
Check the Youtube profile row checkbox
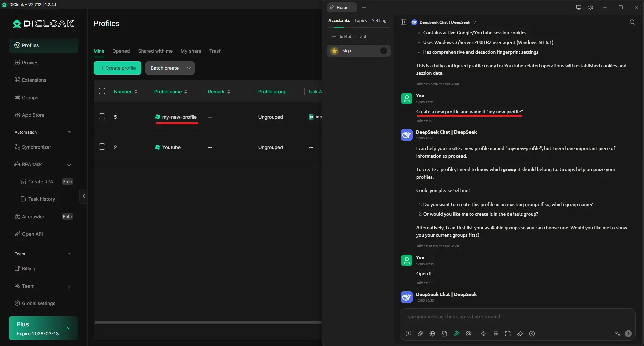(x=102, y=147)
